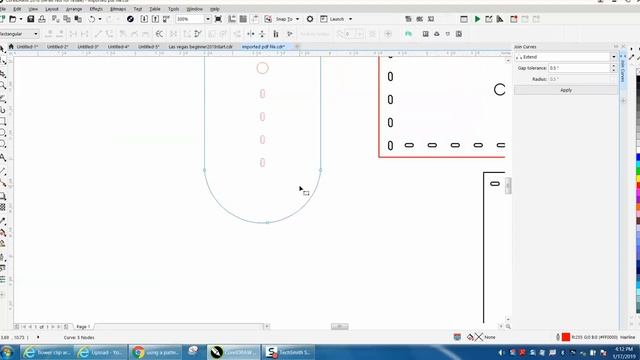
Task: Click the Windows Start button
Action: click(x=7, y=352)
